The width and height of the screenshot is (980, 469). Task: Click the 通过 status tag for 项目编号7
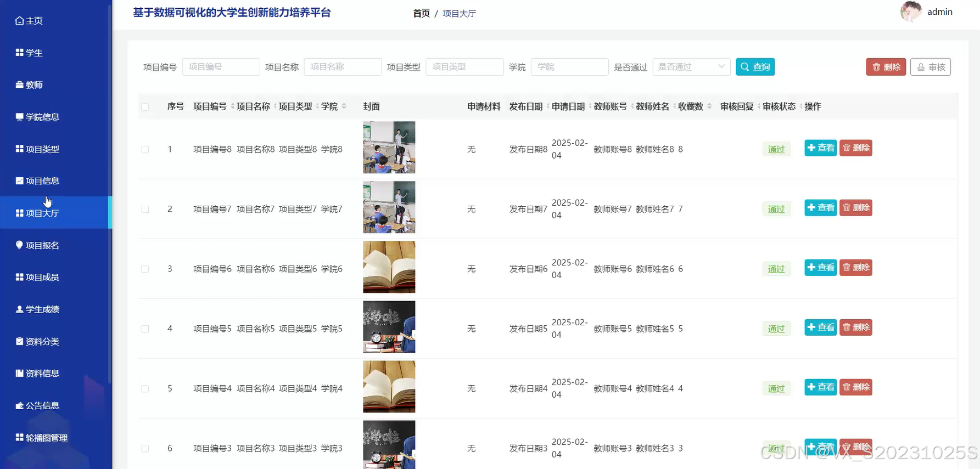coord(776,209)
